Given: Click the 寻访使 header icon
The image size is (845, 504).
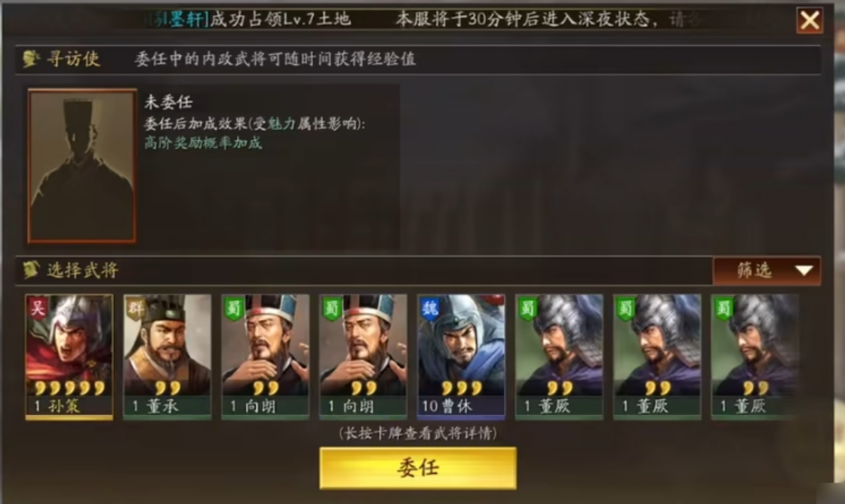Looking at the screenshot, I should coord(31,59).
